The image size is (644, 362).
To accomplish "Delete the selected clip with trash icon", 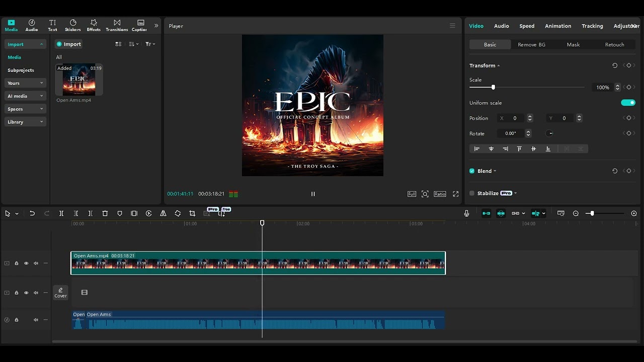I will 105,214.
